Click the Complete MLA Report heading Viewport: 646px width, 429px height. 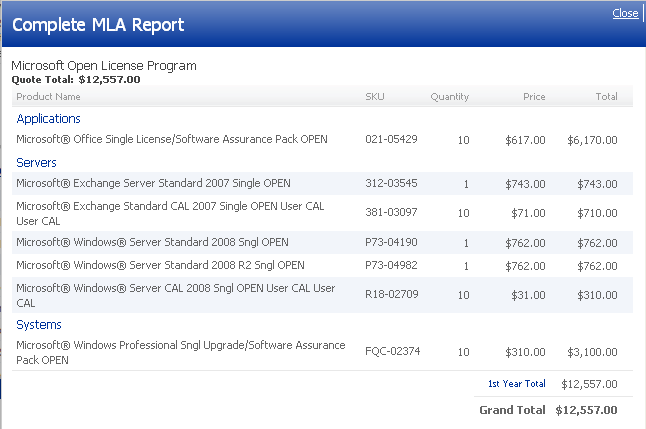click(x=98, y=25)
